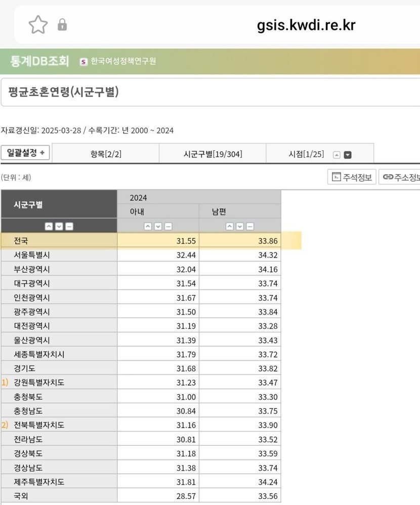Click the up arrow next to 시점[1/25]
This screenshot has height=505, width=420.
point(337,155)
